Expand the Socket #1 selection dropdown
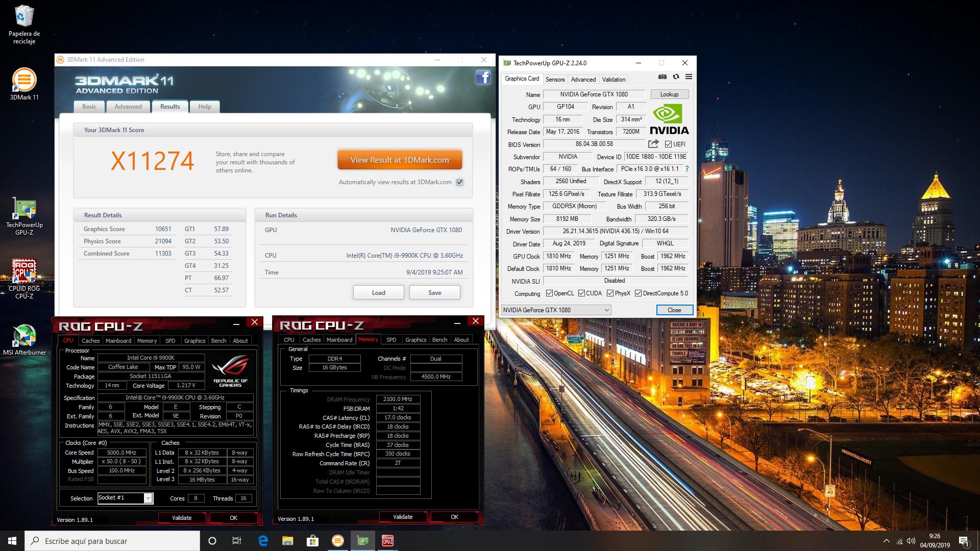This screenshot has width=980, height=551. (148, 498)
